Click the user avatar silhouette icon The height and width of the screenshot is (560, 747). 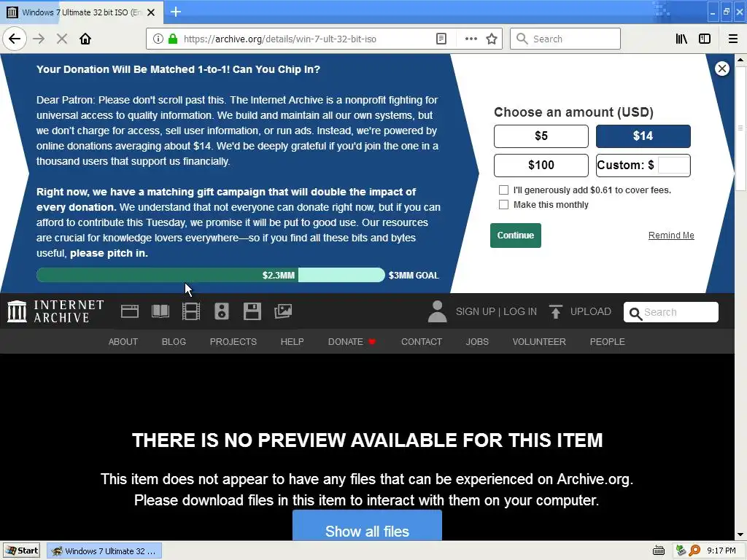click(x=438, y=311)
